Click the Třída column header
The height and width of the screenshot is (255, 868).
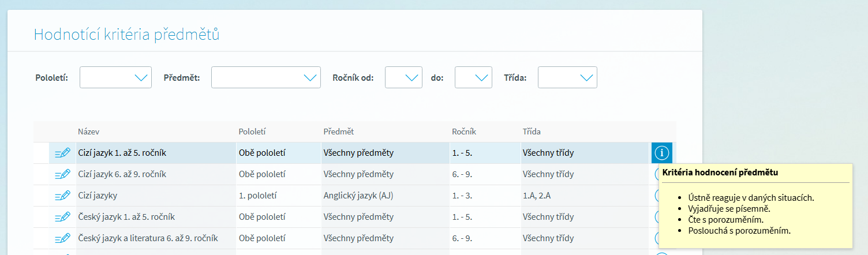(x=532, y=132)
